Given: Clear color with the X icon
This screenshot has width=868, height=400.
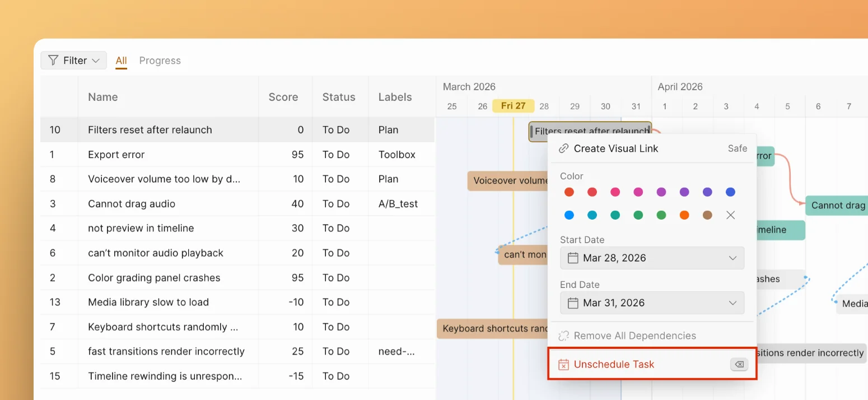Looking at the screenshot, I should click(730, 215).
